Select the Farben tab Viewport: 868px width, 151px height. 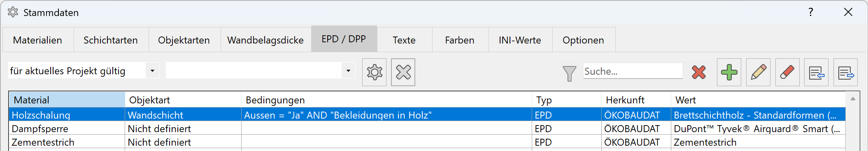coord(460,40)
